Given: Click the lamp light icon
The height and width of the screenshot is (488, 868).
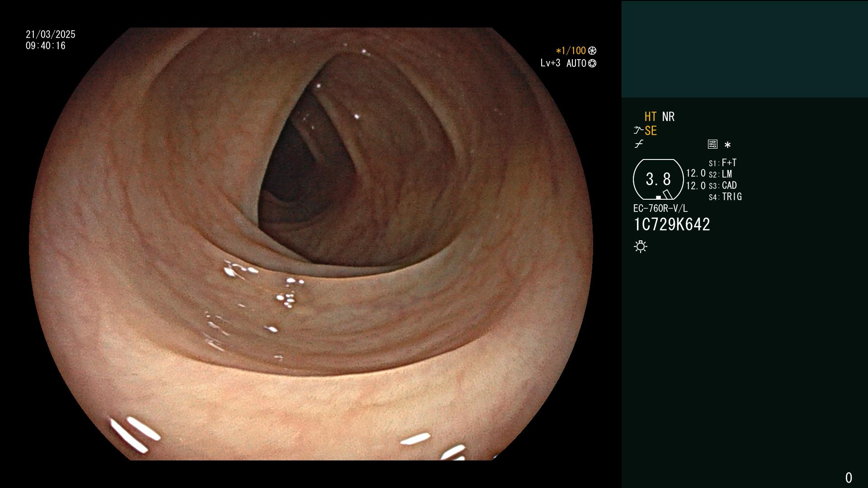Looking at the screenshot, I should tap(641, 246).
